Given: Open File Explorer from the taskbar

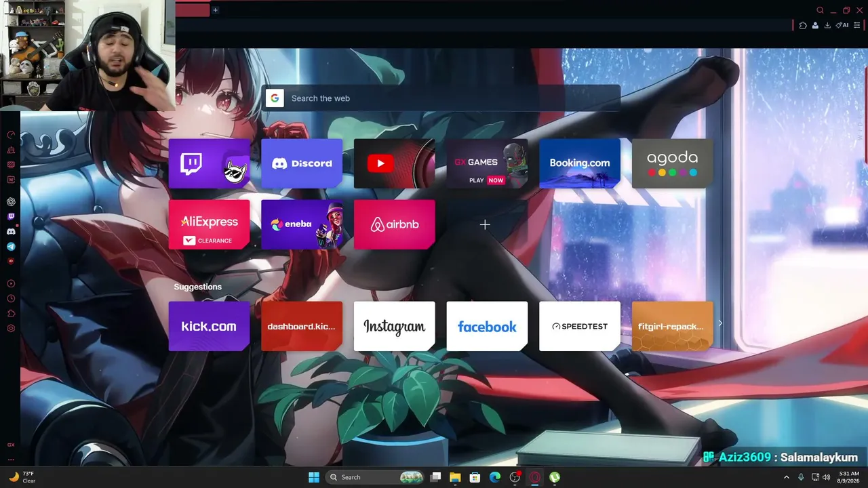Looking at the screenshot, I should click(455, 477).
